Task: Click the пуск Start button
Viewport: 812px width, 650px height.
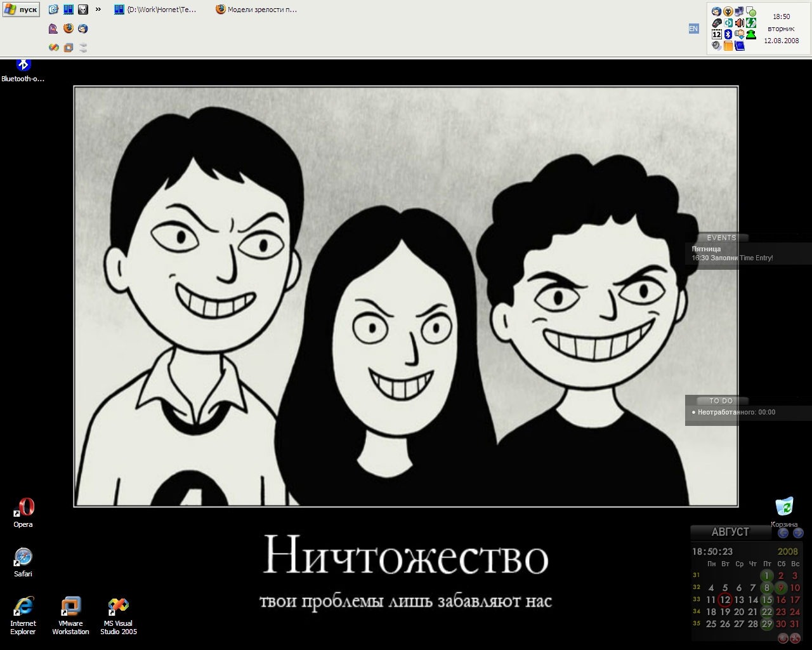Action: coord(22,10)
